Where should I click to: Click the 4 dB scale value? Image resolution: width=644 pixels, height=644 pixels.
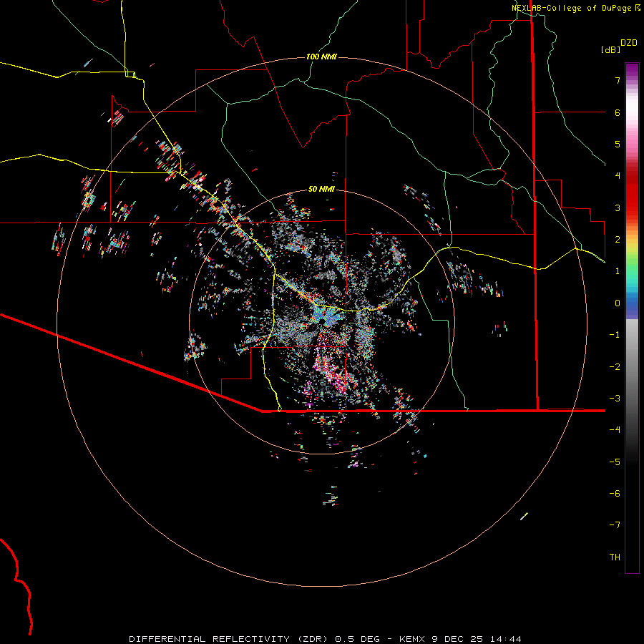(x=618, y=176)
